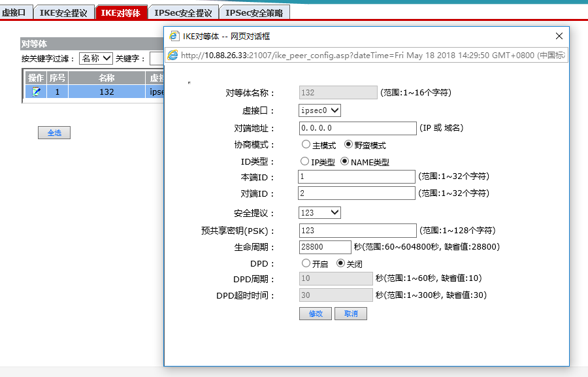Select 主模式 negotiation mode radio
588x377 pixels.
tap(306, 144)
